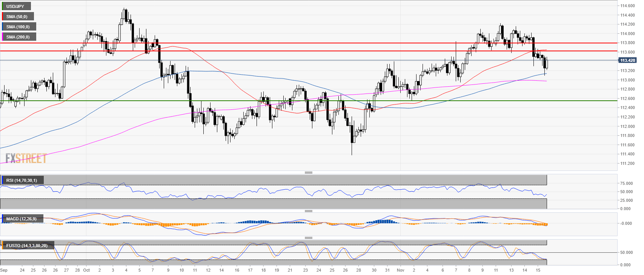Grab the pane divider handle above RSI

point(309,172)
